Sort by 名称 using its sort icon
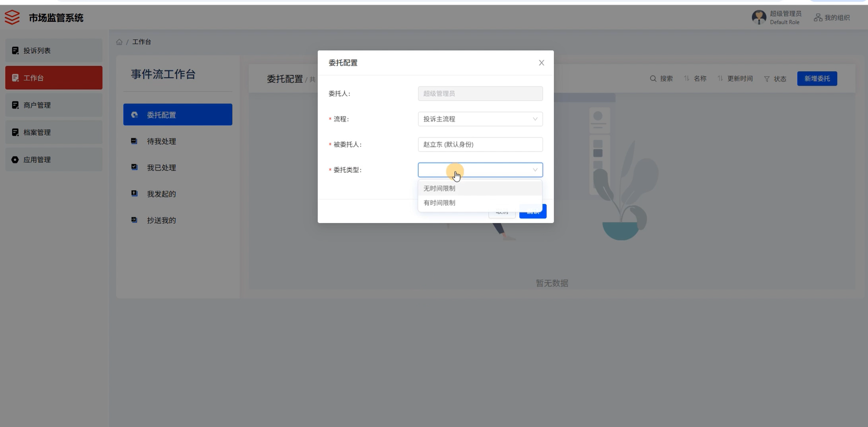This screenshot has height=427, width=868. pyautogui.click(x=687, y=79)
